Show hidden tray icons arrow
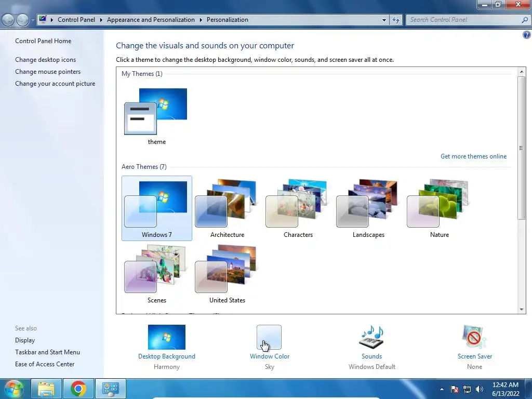Image resolution: width=532 pixels, height=399 pixels. click(x=442, y=389)
